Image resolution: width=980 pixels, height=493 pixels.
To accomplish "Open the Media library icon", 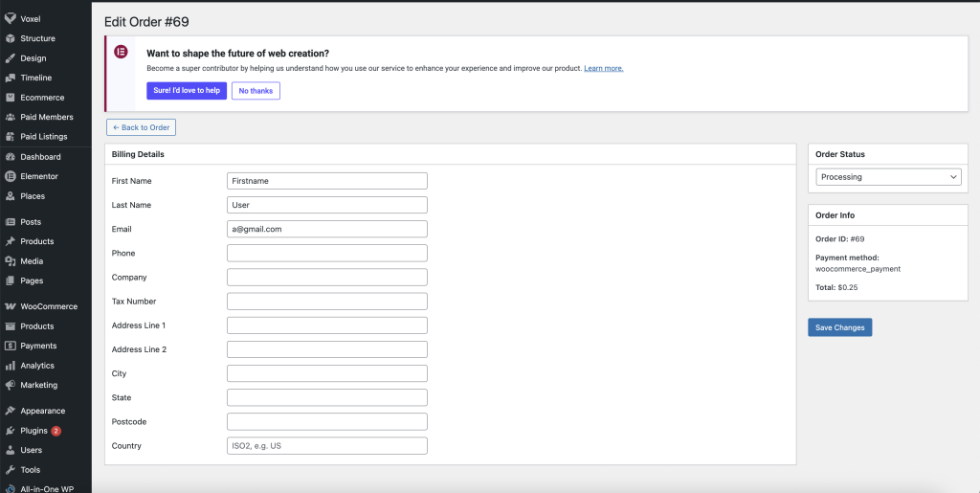I will pyautogui.click(x=10, y=261).
